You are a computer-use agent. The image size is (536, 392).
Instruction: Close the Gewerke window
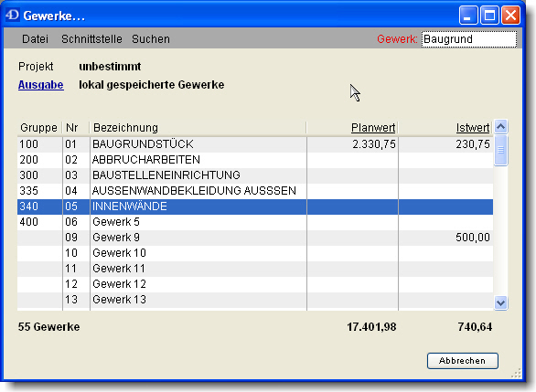[510, 16]
